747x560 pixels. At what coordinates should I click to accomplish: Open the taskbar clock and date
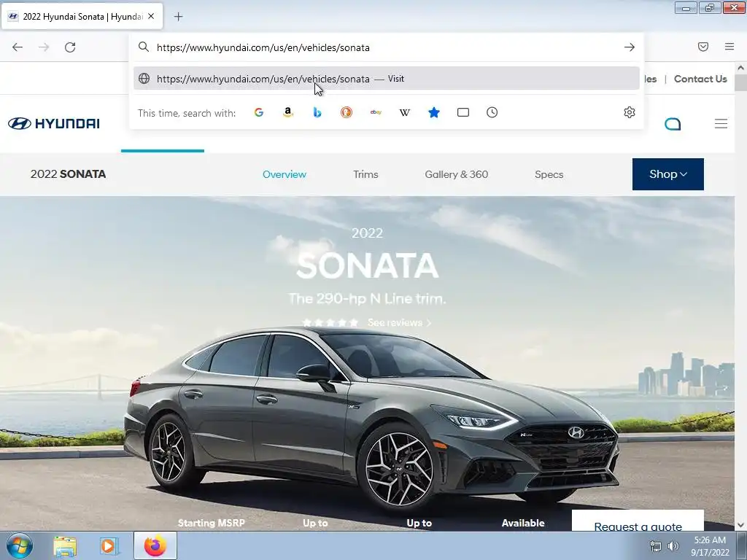point(710,546)
